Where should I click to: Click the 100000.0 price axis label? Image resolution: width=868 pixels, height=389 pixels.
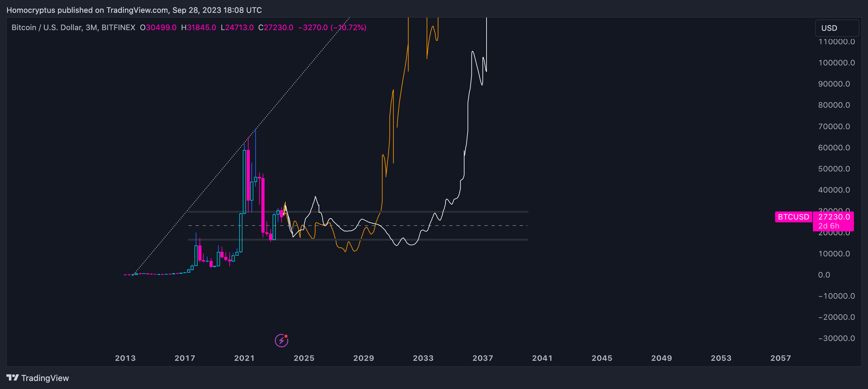[836, 63]
